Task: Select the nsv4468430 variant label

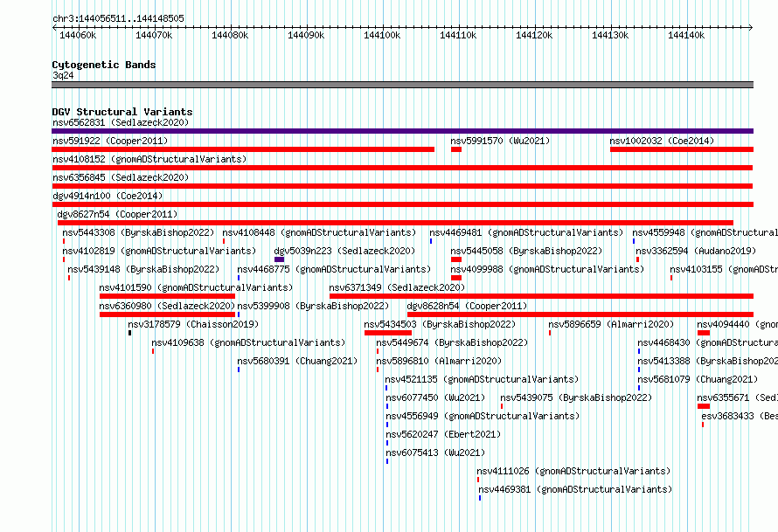Action: point(707,342)
